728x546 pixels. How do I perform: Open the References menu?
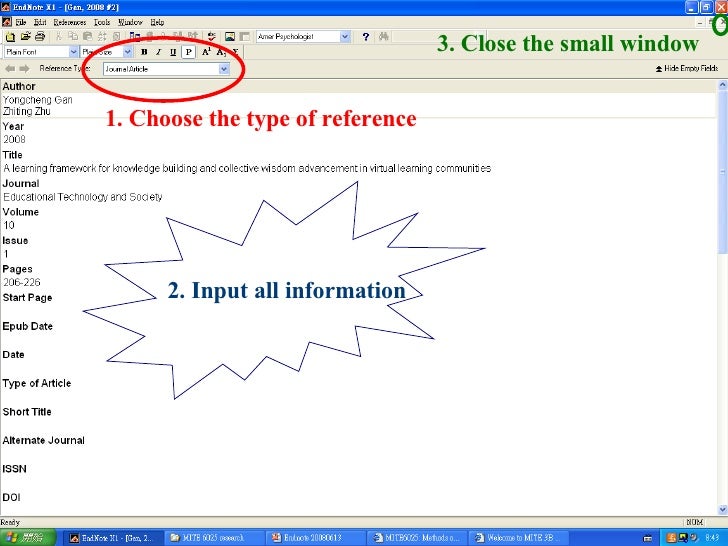70,22
